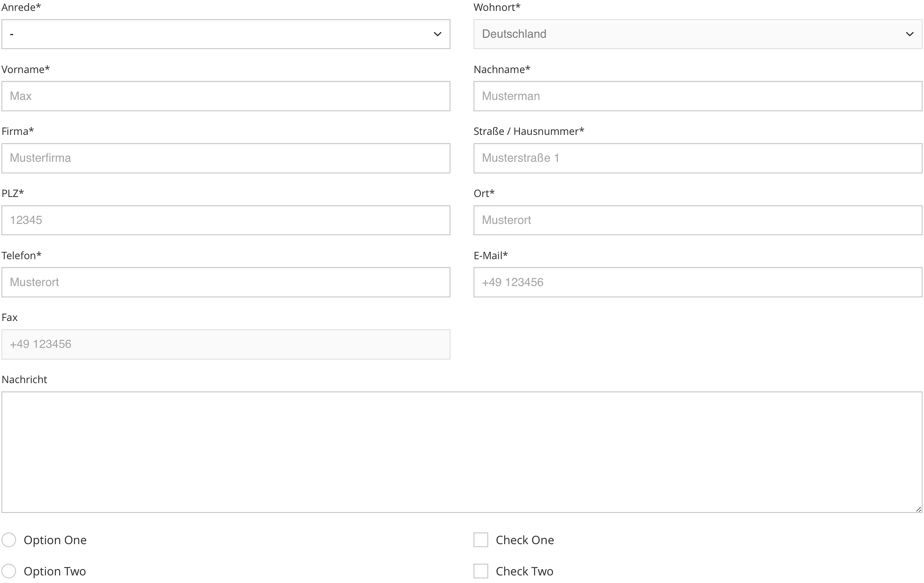Click into the Firma text field

coord(226,158)
